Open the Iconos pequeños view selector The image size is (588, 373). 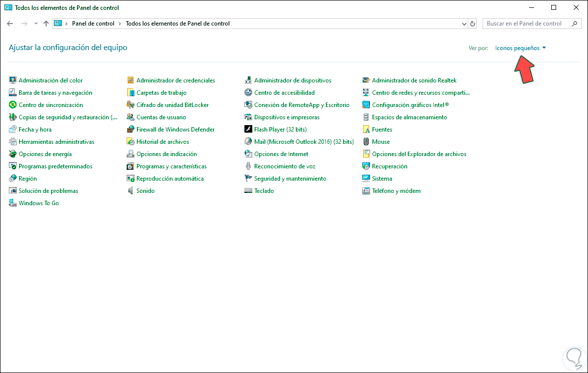coord(520,48)
